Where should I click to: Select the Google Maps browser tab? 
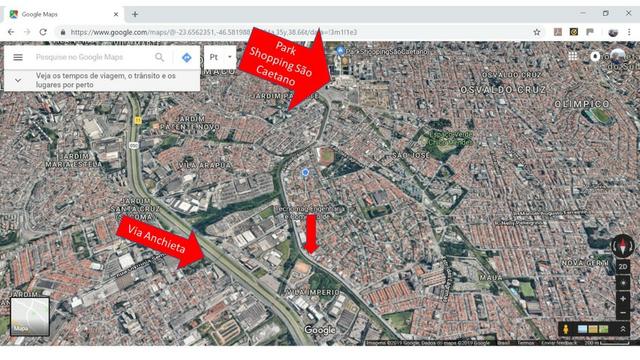[x=63, y=14]
